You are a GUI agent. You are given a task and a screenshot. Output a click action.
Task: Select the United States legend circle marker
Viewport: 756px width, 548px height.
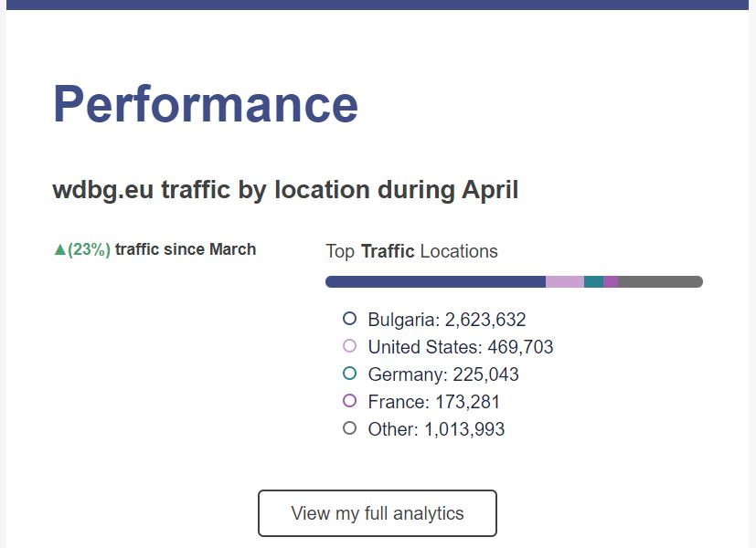point(349,346)
